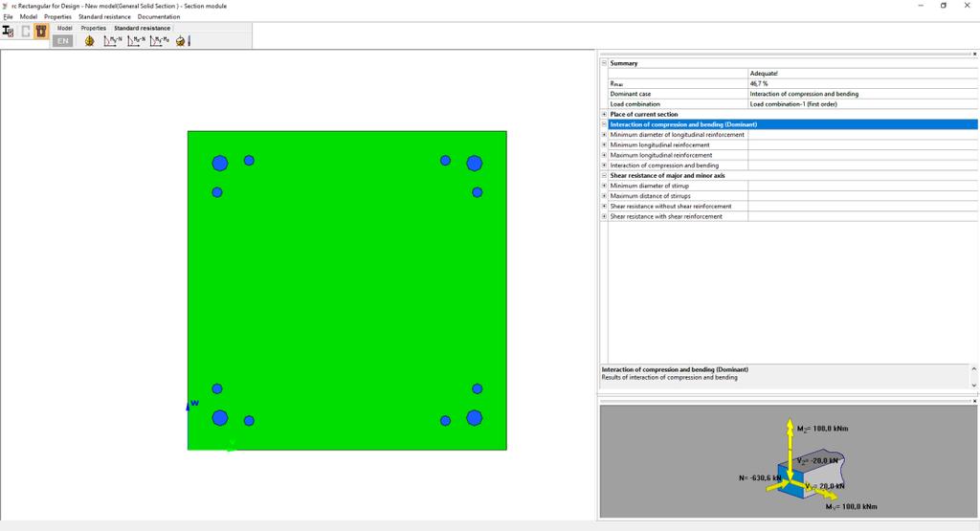Screen dimensions: 980x531
Task: Select the large rebar in bottom-right corner
Action: coord(475,418)
